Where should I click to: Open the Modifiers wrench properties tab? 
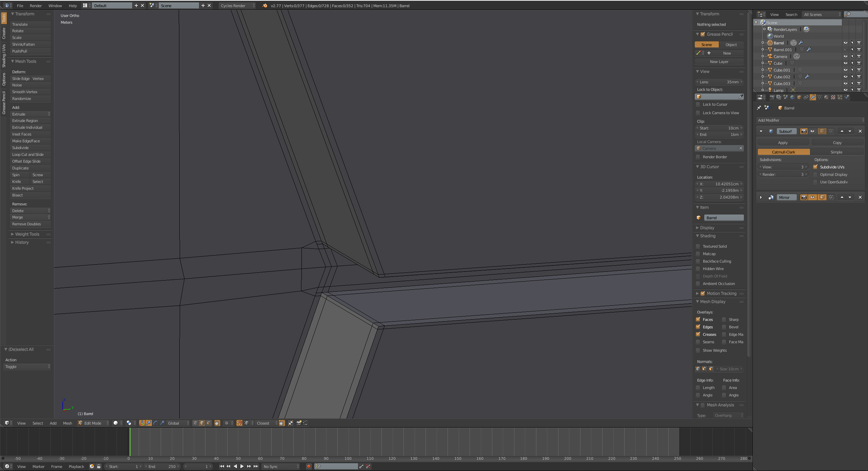pyautogui.click(x=813, y=97)
